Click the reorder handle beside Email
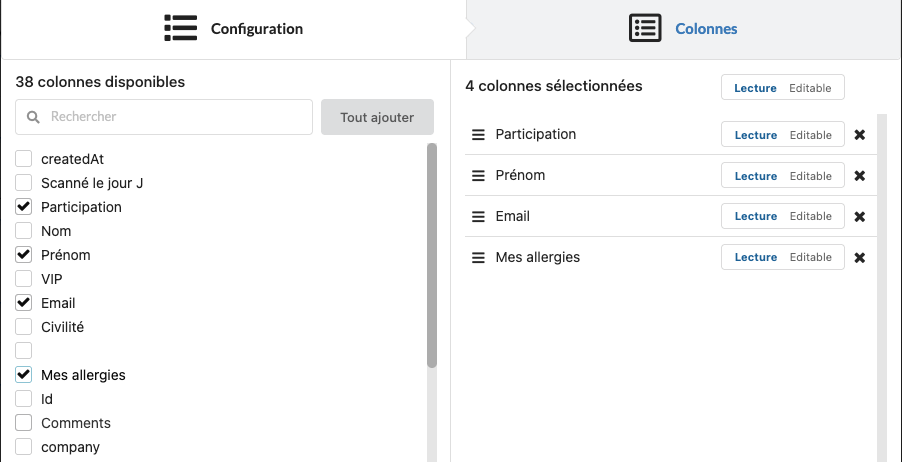902x462 pixels. pos(478,217)
